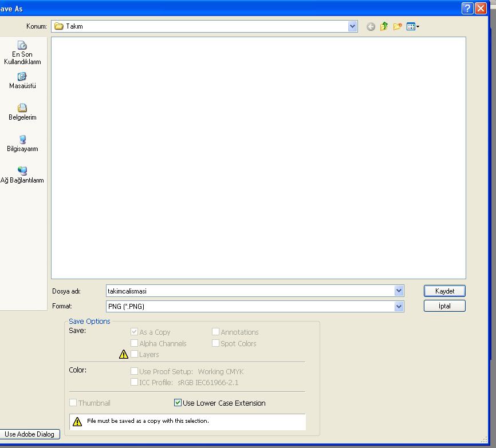Toggle the Layers checkbox
Screen dimensions: 496x448
(x=134, y=354)
